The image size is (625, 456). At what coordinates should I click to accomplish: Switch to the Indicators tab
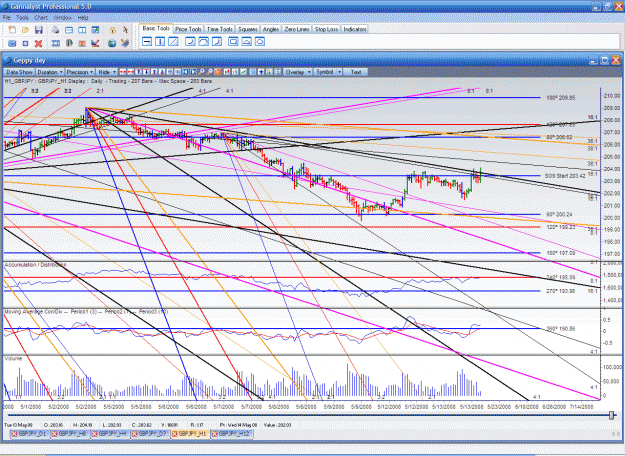(x=355, y=29)
